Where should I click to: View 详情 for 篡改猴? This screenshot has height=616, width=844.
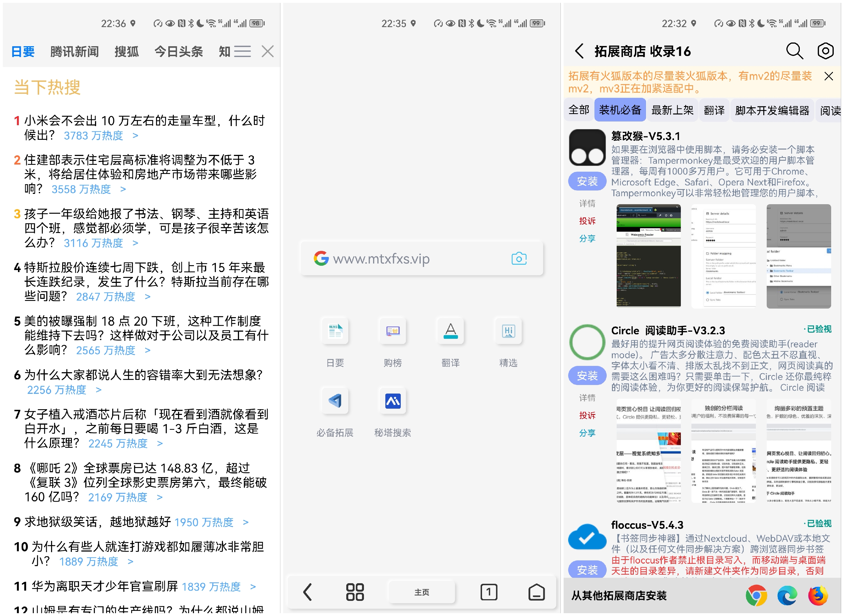click(x=587, y=203)
